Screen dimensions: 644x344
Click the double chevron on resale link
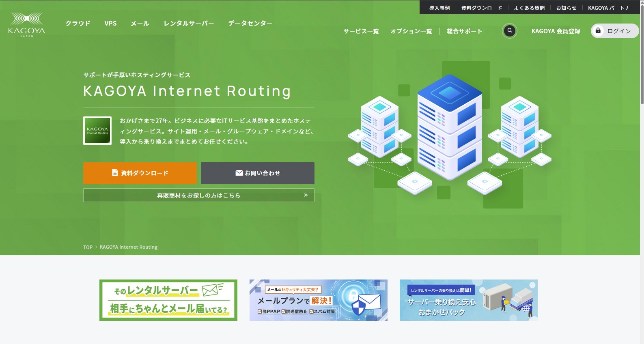pos(306,195)
